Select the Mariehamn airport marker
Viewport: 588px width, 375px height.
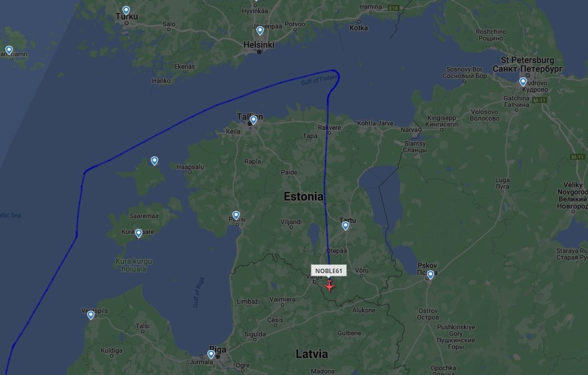tap(9, 50)
